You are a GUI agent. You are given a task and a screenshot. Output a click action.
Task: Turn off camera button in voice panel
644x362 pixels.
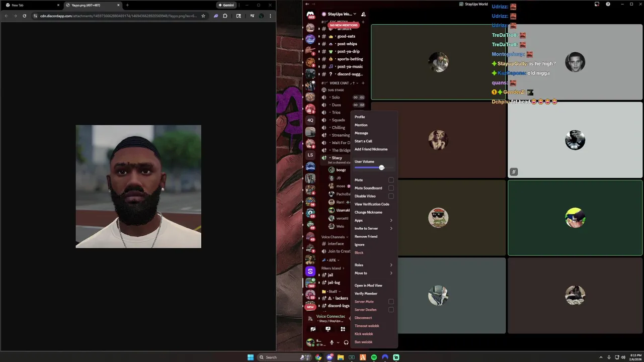[313, 329]
